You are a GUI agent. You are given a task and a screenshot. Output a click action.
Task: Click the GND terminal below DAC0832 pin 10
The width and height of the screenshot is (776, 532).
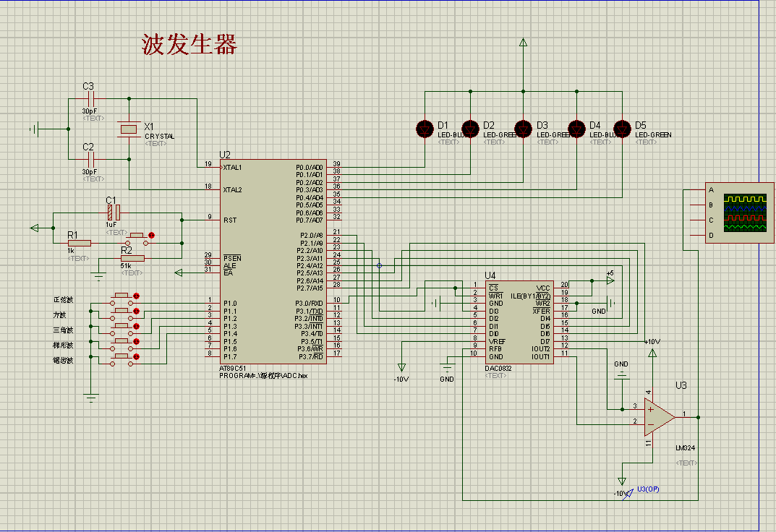[447, 368]
